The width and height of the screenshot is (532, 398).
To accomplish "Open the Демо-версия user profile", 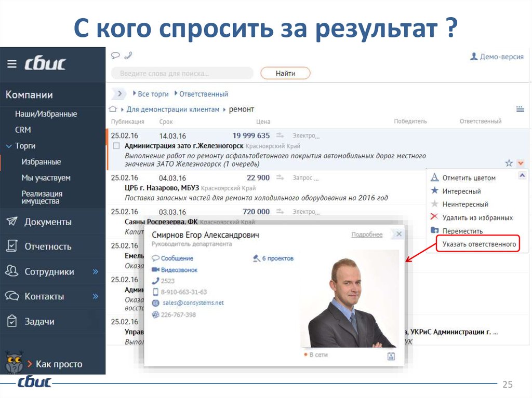I will tap(497, 57).
